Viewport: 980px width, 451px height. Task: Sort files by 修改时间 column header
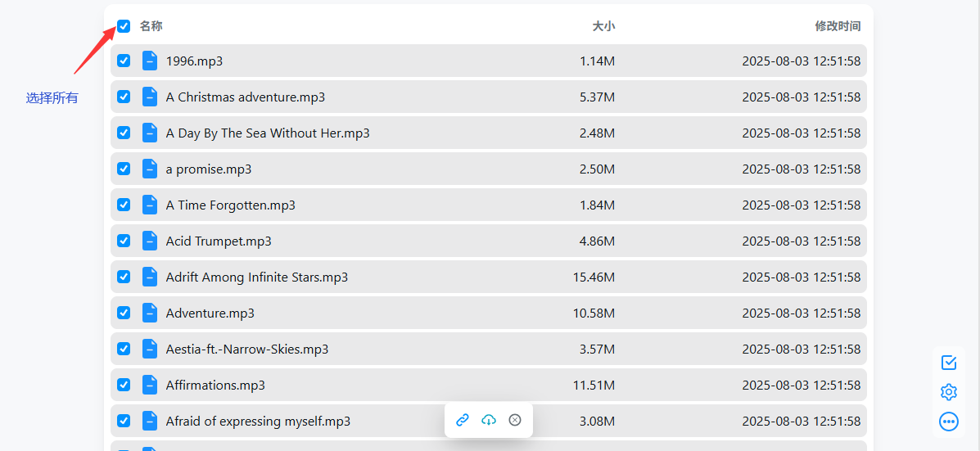(838, 26)
